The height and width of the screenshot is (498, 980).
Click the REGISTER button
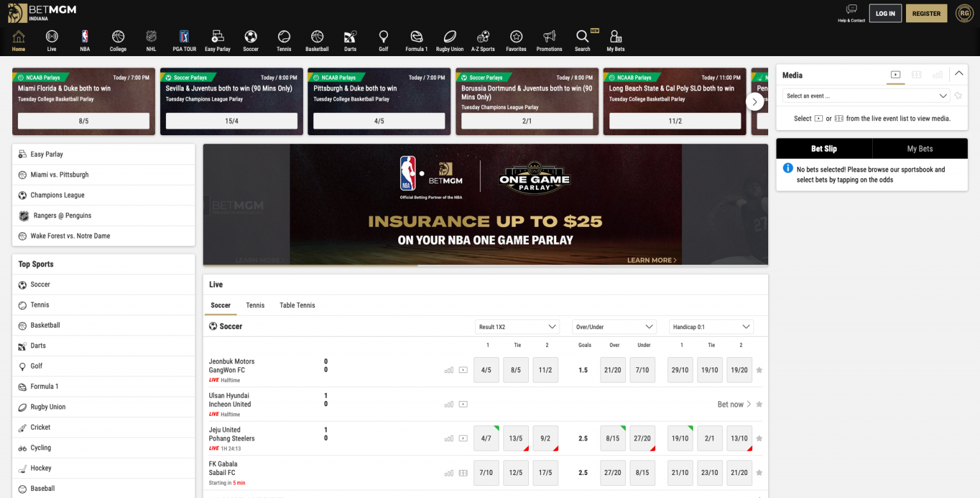tap(926, 13)
